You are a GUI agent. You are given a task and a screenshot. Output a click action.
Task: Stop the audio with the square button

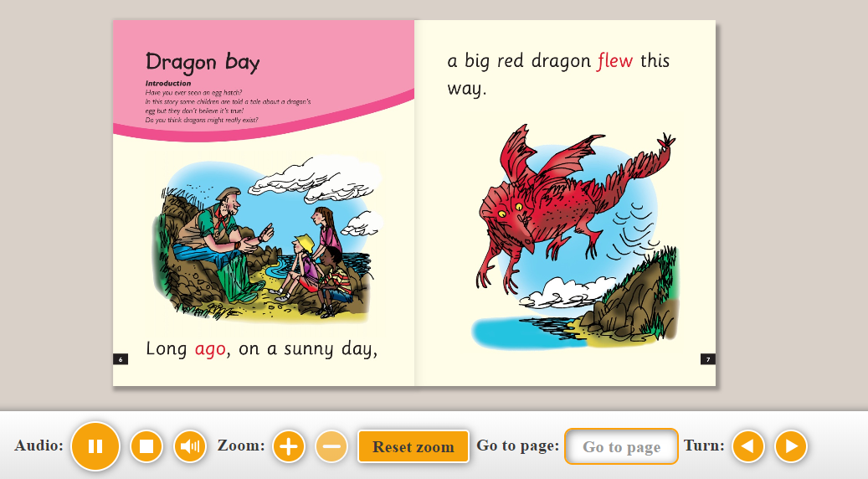pos(146,446)
